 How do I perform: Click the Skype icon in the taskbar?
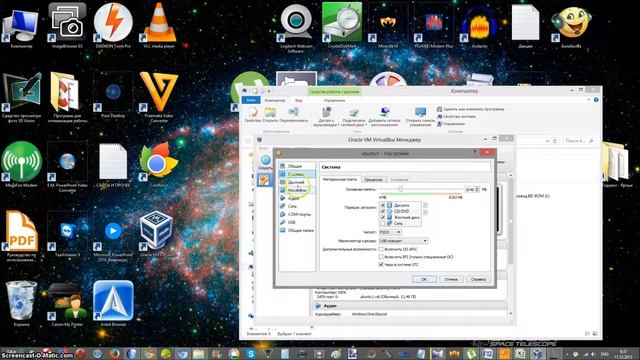click(x=251, y=354)
